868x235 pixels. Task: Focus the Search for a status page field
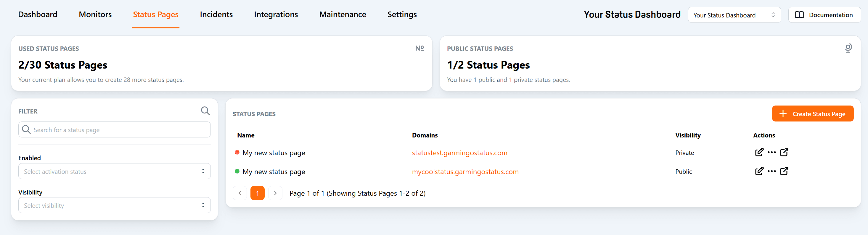[x=115, y=130]
